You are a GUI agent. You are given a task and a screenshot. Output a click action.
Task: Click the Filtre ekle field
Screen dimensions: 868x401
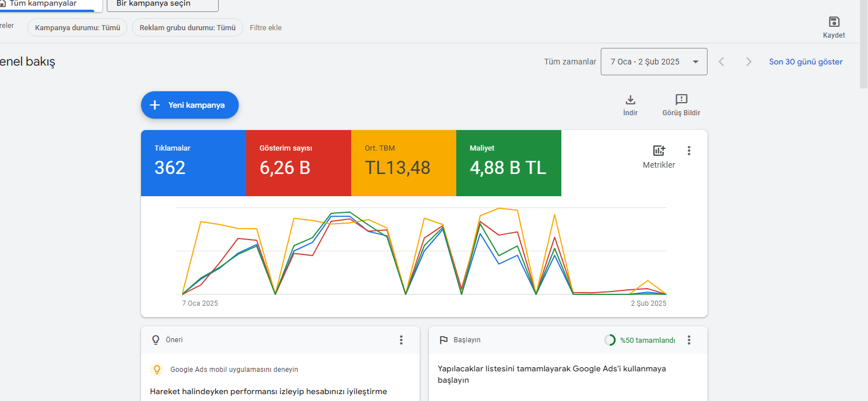click(x=266, y=27)
